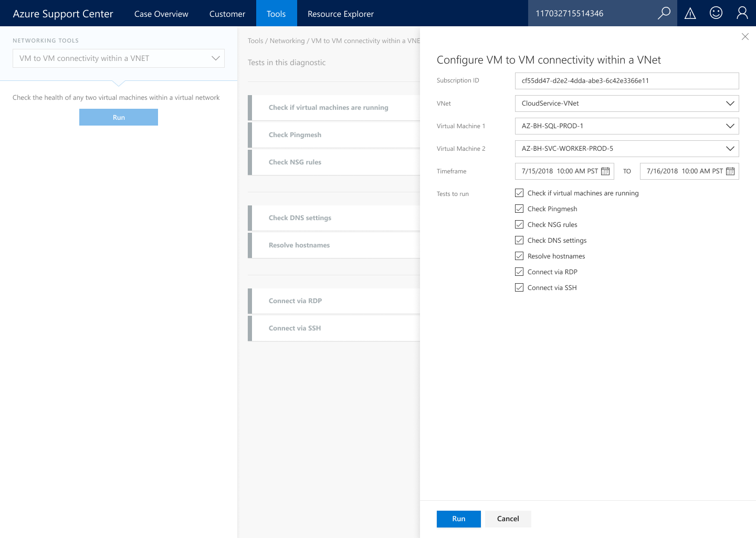756x538 pixels.
Task: Uncheck Connect via RDP checkbox
Action: [x=519, y=272]
